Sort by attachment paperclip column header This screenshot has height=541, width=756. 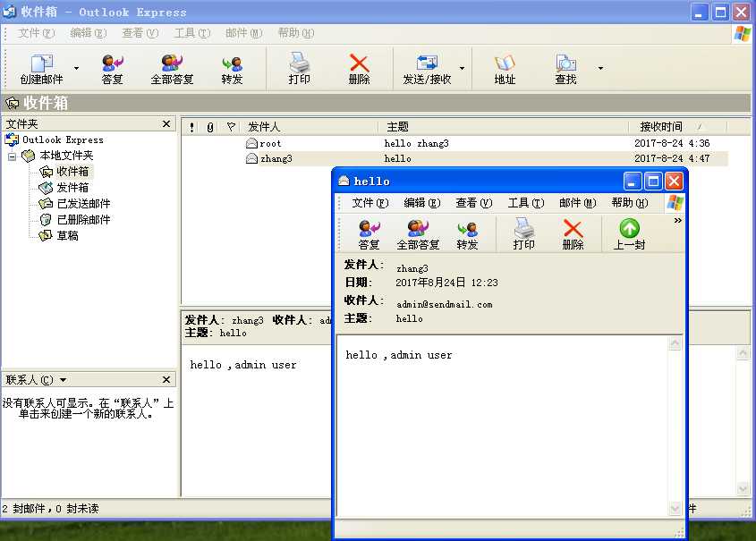click(209, 127)
